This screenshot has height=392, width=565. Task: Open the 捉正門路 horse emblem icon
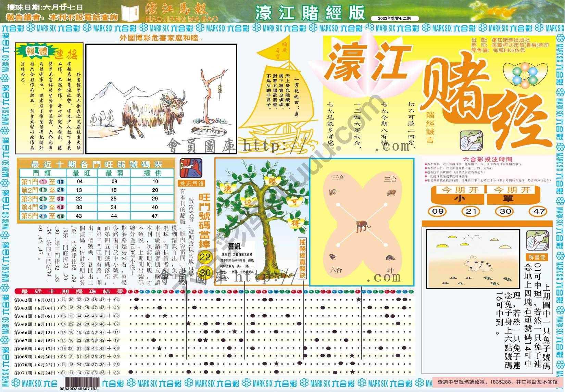click(191, 168)
